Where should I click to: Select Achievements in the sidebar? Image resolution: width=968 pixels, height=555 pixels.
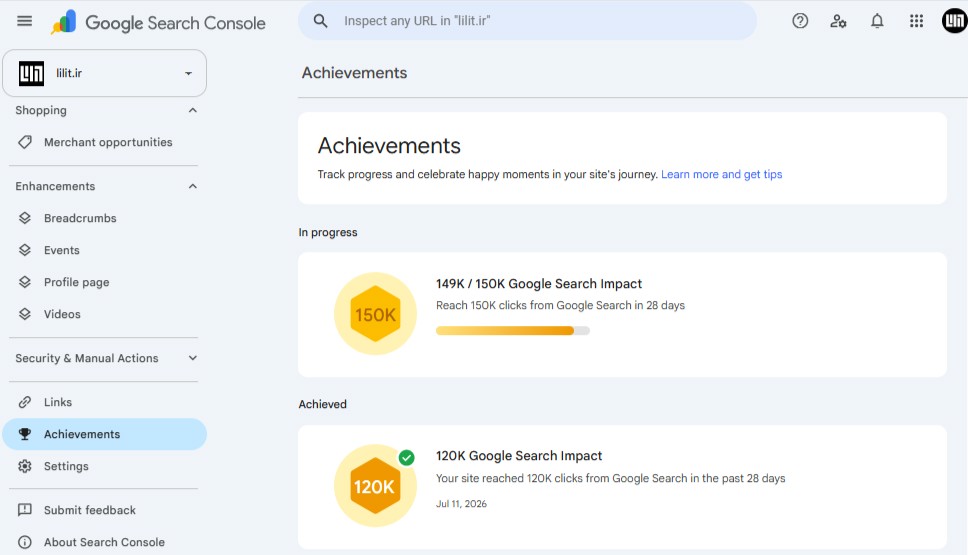point(104,434)
